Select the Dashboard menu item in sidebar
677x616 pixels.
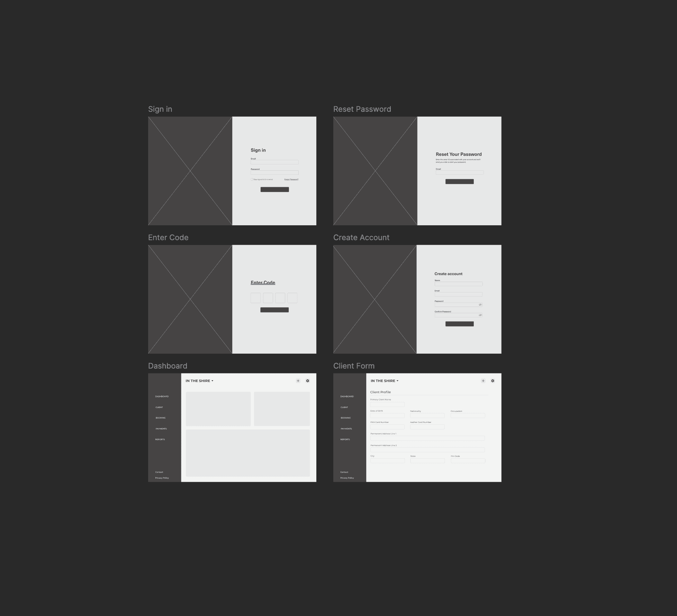(x=162, y=396)
